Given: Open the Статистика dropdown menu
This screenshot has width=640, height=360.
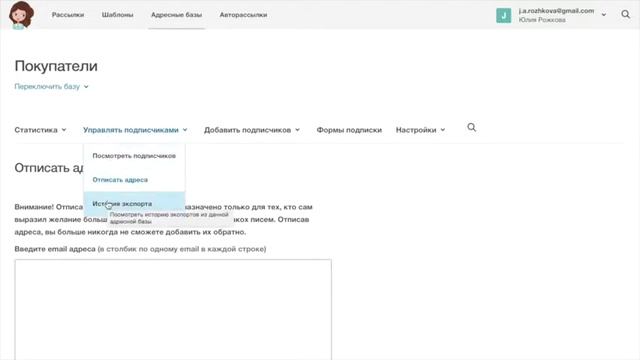Looking at the screenshot, I should coord(40,130).
